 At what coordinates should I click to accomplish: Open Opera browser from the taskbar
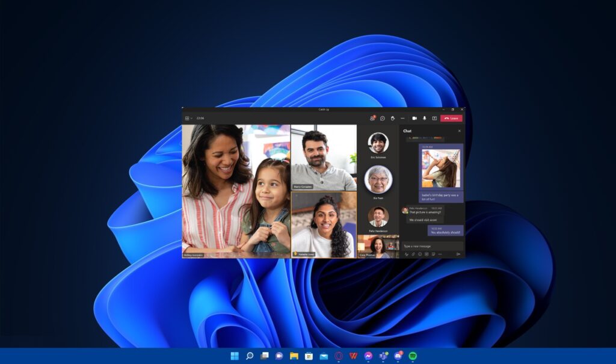tap(338, 356)
